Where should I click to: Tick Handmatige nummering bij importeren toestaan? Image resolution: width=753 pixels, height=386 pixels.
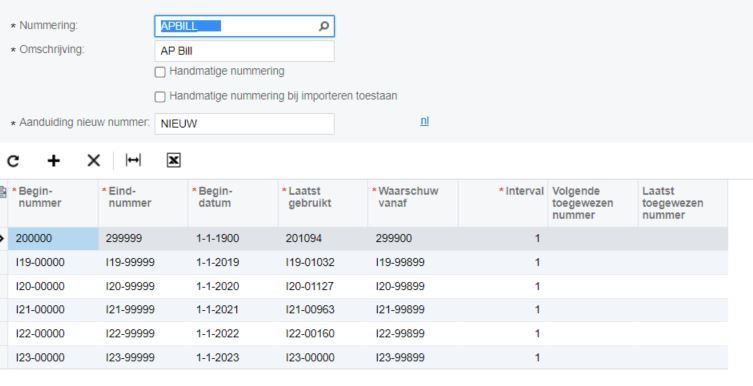(x=160, y=96)
